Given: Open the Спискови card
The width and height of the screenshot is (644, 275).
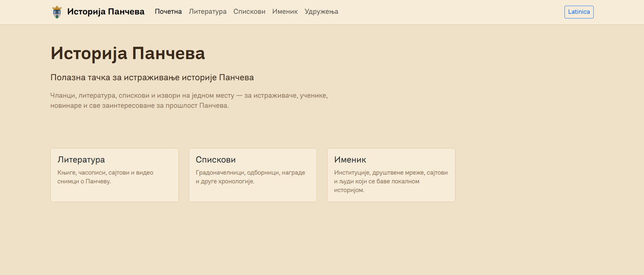Looking at the screenshot, I should coord(253,175).
